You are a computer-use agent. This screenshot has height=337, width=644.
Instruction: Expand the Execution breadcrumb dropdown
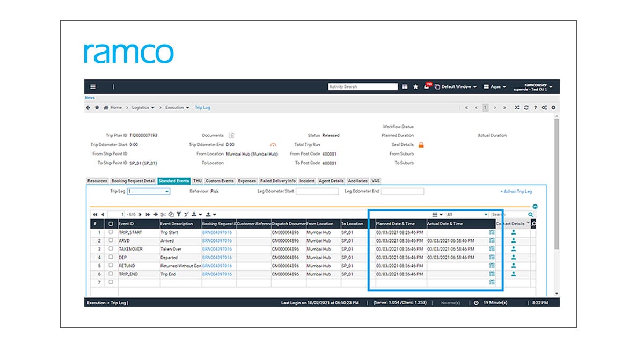pyautogui.click(x=177, y=107)
